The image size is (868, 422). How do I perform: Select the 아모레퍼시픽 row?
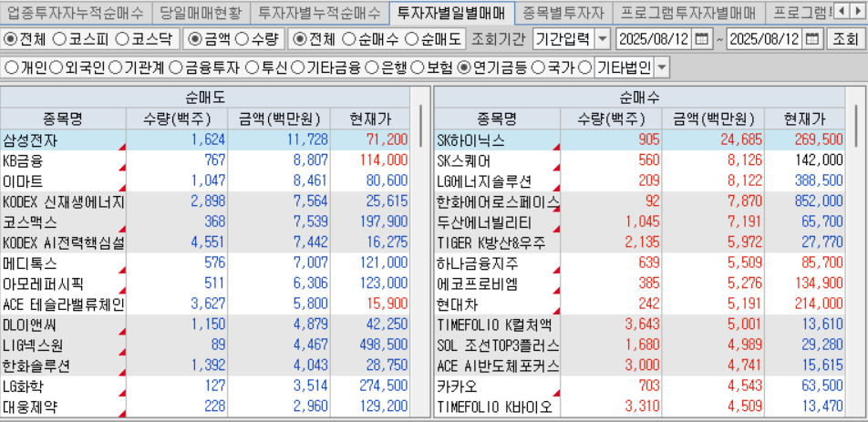[x=205, y=283]
